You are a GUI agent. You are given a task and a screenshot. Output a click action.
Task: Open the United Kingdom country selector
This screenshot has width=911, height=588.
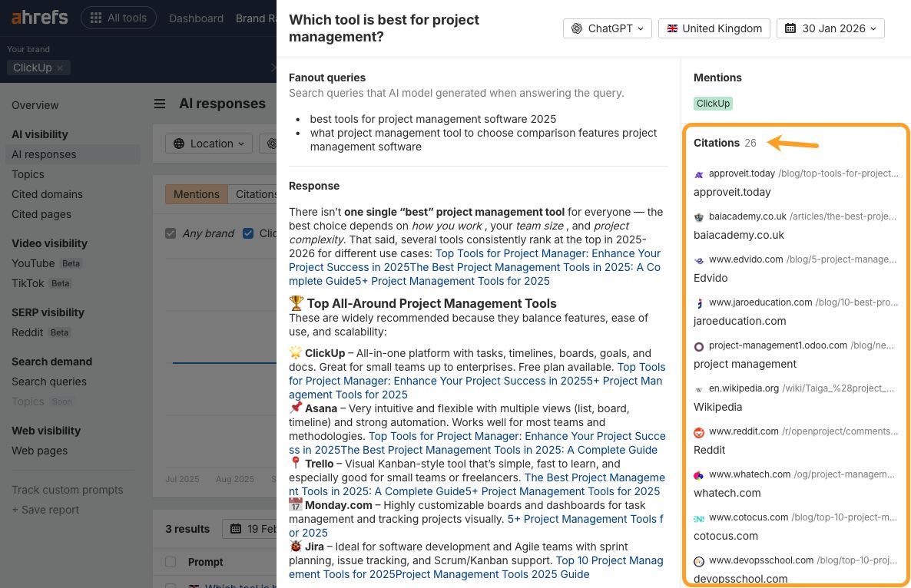pyautogui.click(x=714, y=28)
